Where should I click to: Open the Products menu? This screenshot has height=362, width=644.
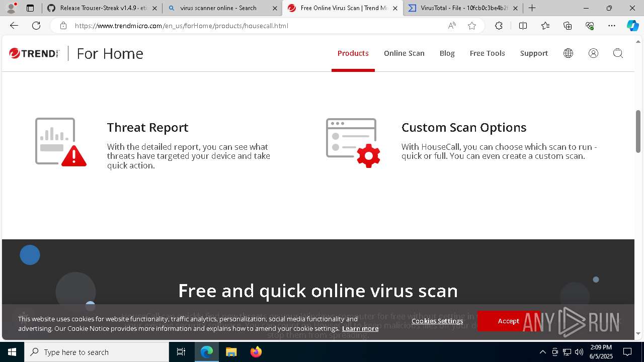pos(353,53)
